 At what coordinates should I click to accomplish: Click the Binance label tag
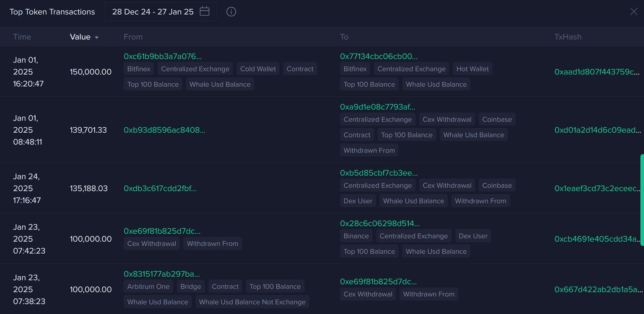coord(356,236)
